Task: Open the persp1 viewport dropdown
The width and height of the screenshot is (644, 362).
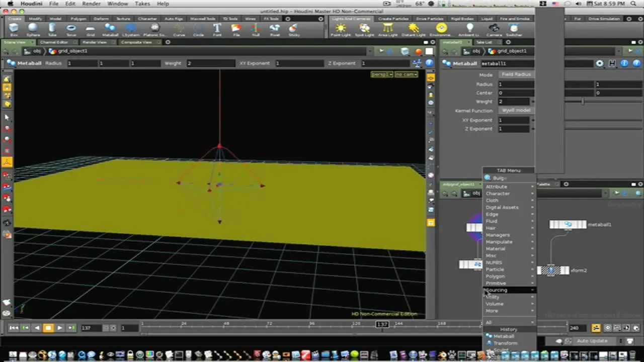Action: (382, 74)
